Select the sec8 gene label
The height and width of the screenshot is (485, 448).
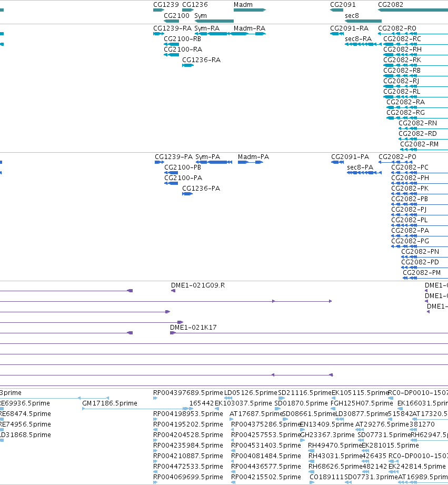(352, 16)
